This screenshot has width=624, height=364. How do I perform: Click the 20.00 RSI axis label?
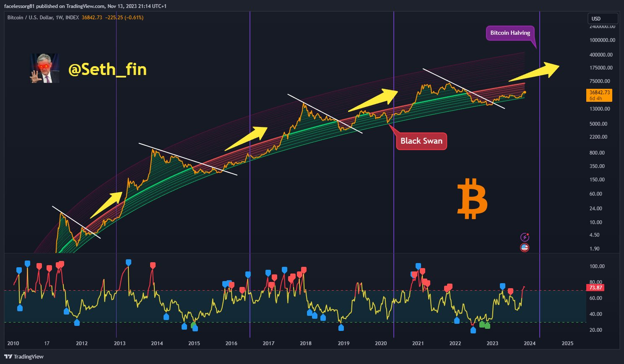596,330
